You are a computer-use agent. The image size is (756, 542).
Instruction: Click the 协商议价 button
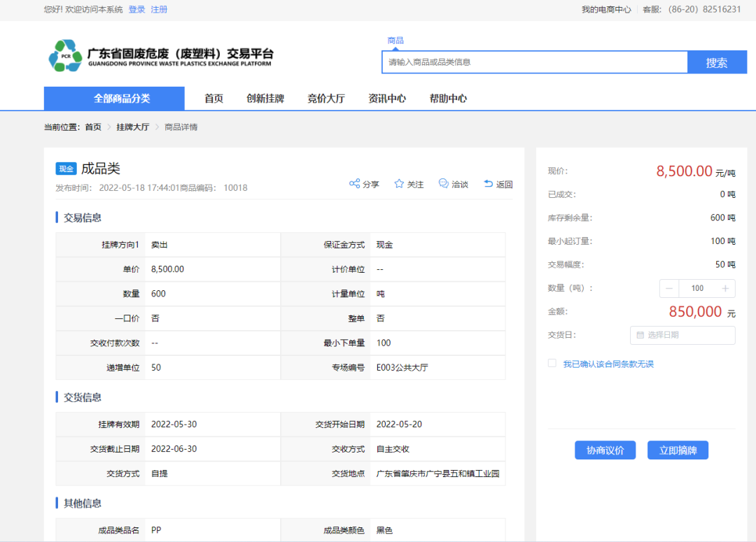(605, 450)
